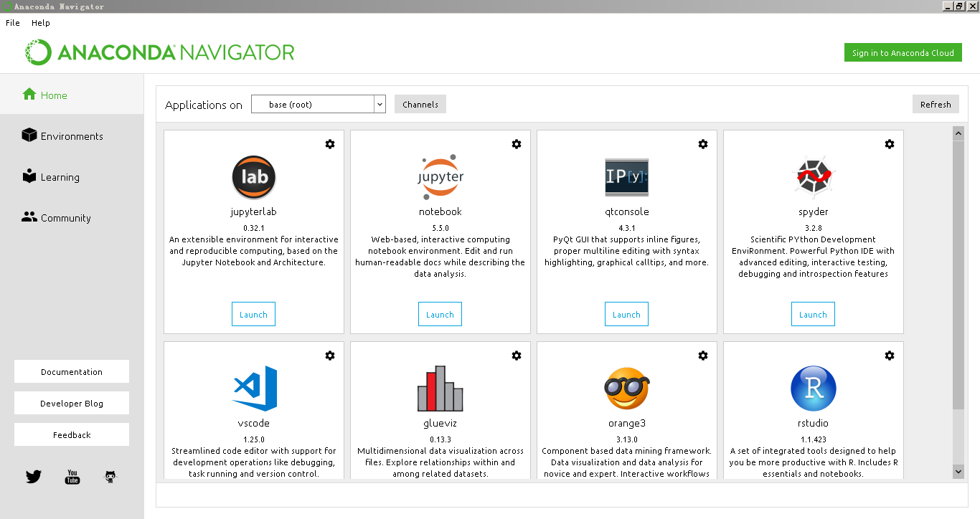Image resolution: width=980 pixels, height=519 pixels.
Task: Click the IPython qtconsole icon
Action: (627, 177)
